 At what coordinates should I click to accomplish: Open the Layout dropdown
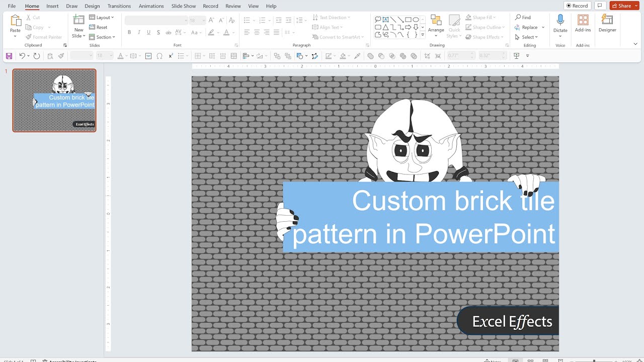[x=102, y=18]
